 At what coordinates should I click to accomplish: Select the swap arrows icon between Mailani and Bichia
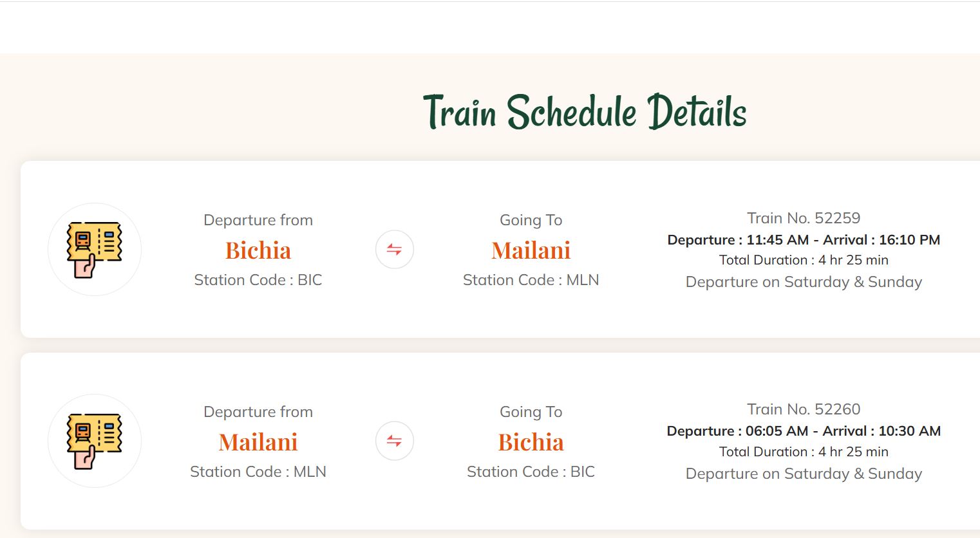pyautogui.click(x=394, y=441)
